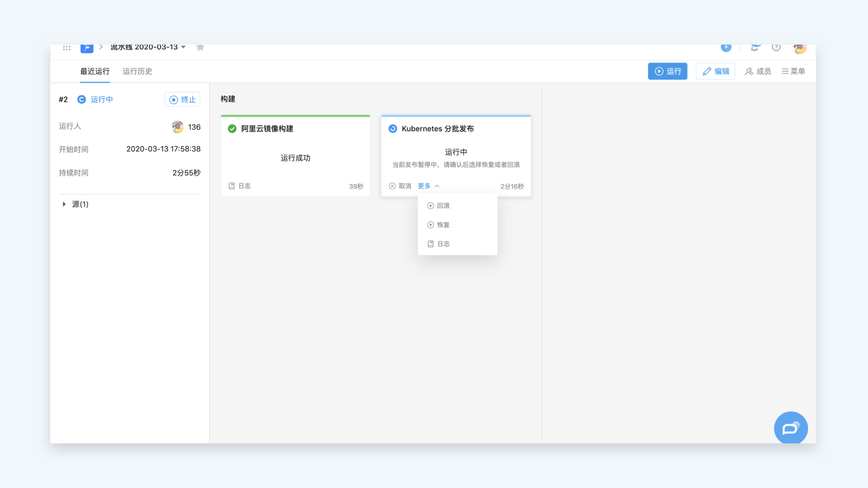Image resolution: width=868 pixels, height=488 pixels.
Task: Click the blue Flow pipeline logo icon
Action: pos(87,48)
